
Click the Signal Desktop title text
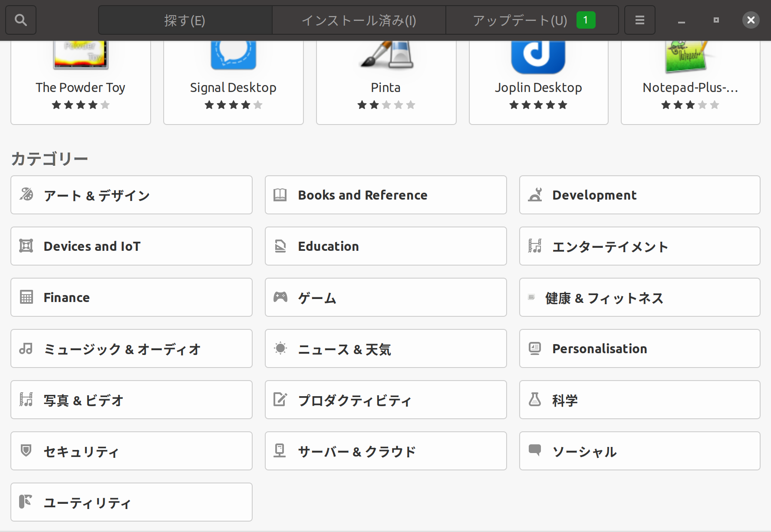[233, 88]
